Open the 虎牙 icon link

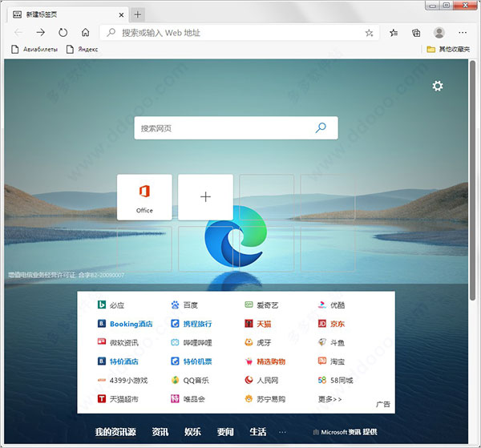(249, 342)
